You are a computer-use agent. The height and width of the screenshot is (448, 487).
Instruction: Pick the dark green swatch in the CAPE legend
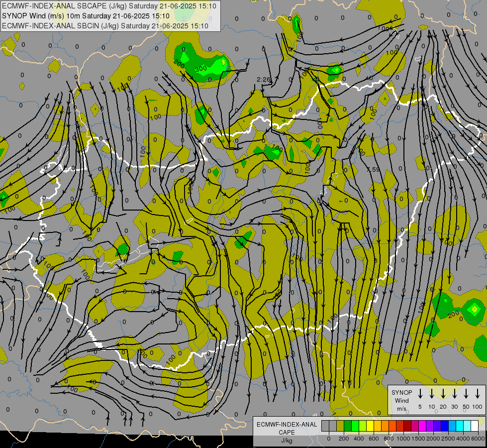348,426
